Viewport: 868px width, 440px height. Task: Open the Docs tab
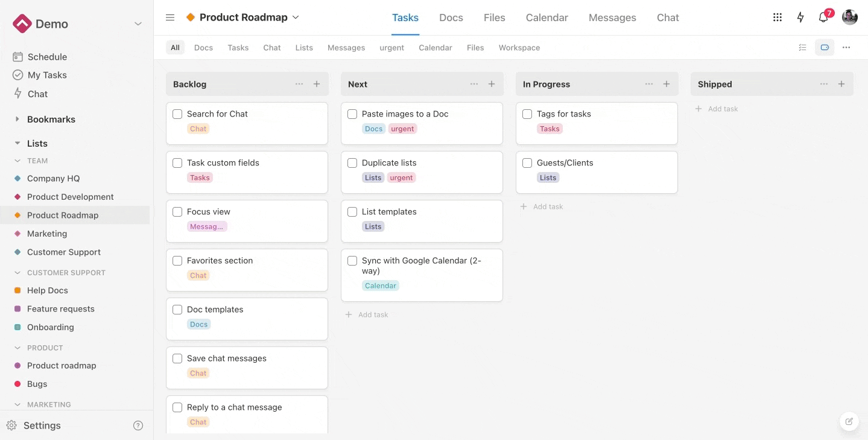pos(451,18)
